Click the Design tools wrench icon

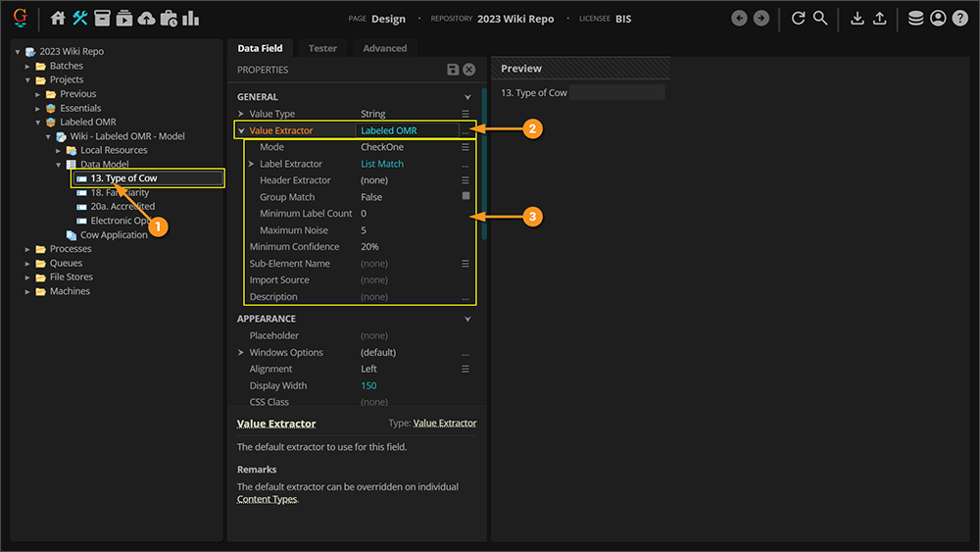click(x=80, y=19)
